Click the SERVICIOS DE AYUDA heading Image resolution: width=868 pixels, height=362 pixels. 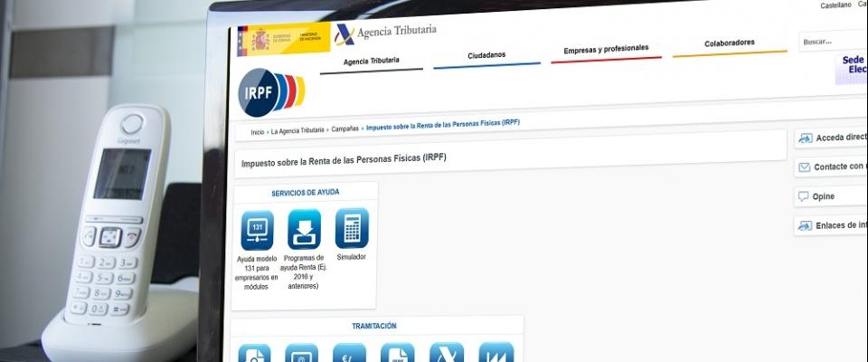tap(305, 193)
